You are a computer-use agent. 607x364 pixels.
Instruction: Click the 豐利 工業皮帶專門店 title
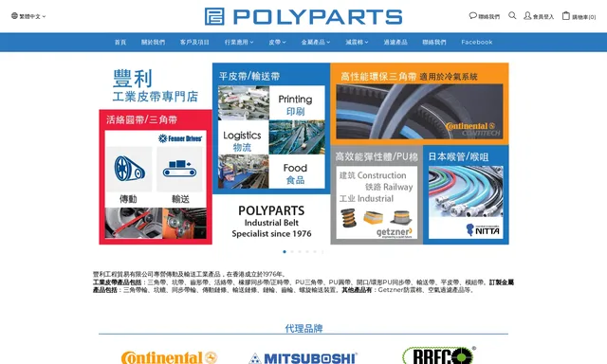pyautogui.click(x=155, y=86)
